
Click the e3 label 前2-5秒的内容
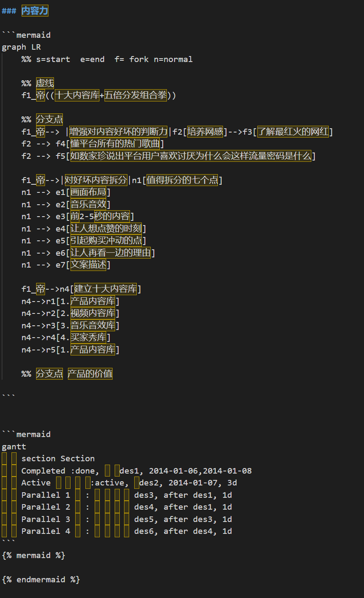tap(100, 216)
